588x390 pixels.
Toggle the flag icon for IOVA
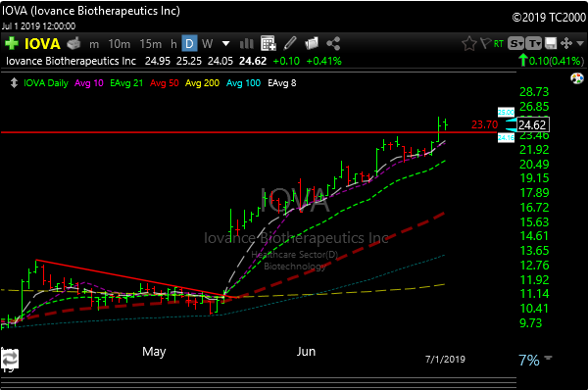tap(485, 43)
